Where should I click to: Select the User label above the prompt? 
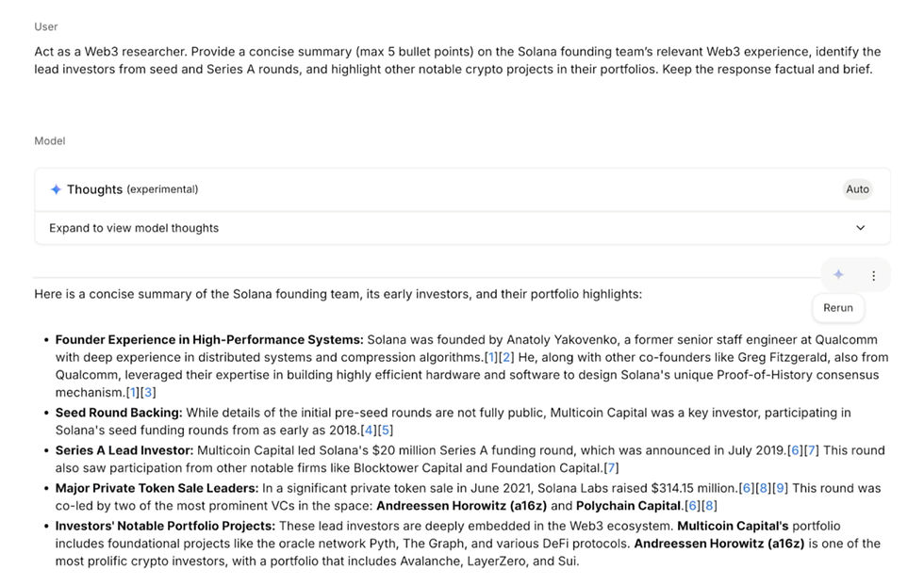point(45,26)
